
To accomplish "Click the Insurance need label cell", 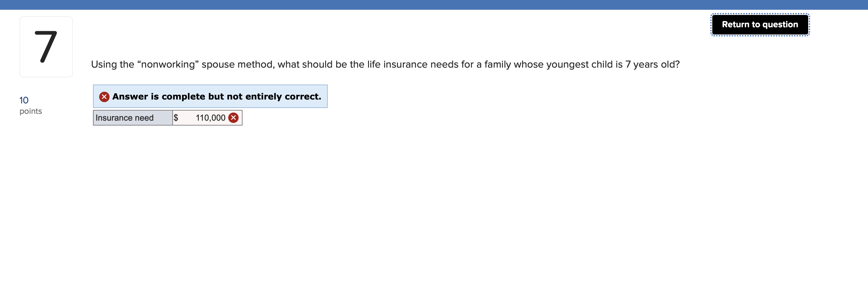I will [132, 118].
